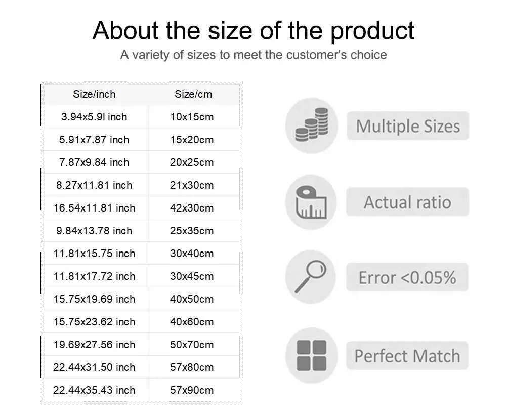This screenshot has width=506, height=420.
Task: Click the four-square grid icon
Action: (311, 355)
